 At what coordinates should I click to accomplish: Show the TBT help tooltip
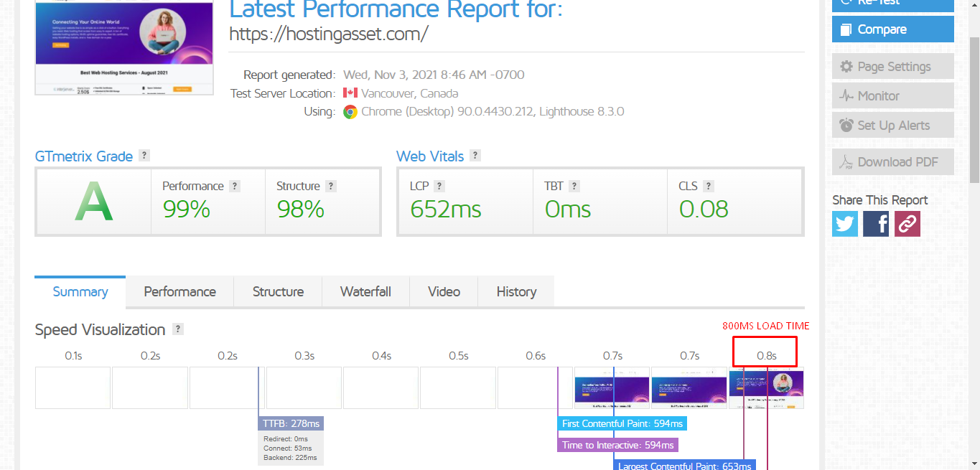(574, 186)
